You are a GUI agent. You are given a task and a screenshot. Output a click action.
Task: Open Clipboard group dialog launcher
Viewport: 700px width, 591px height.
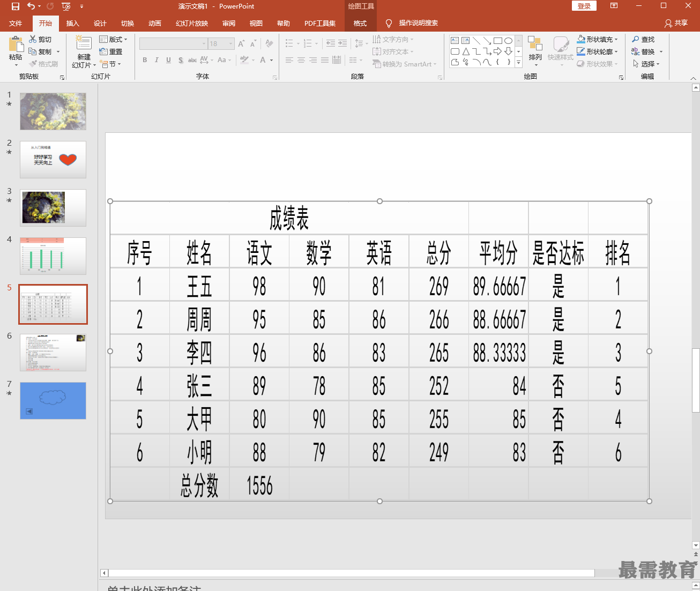[62, 78]
